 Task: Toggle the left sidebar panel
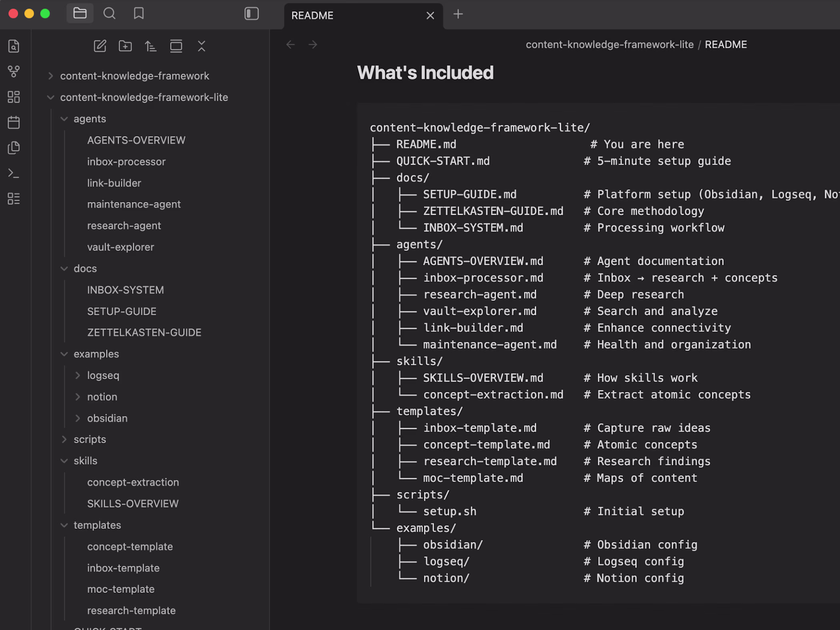click(x=251, y=14)
